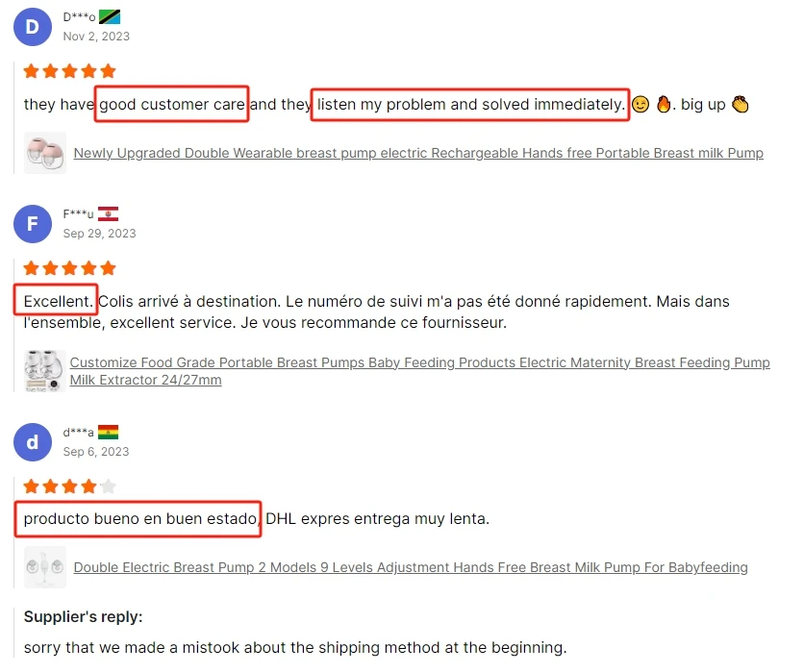Open the Double Electric Breast Pump 2 Models link
This screenshot has height=672, width=804.
coord(411,567)
